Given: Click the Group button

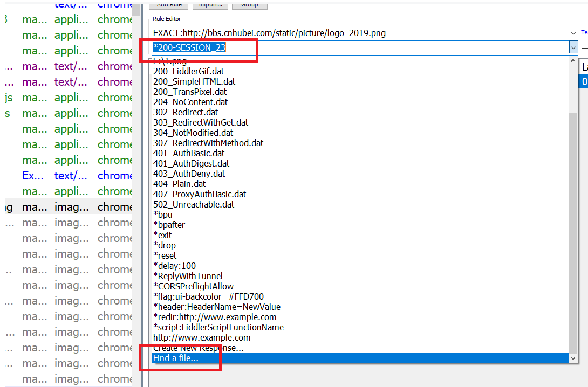Looking at the screenshot, I should (249, 5).
